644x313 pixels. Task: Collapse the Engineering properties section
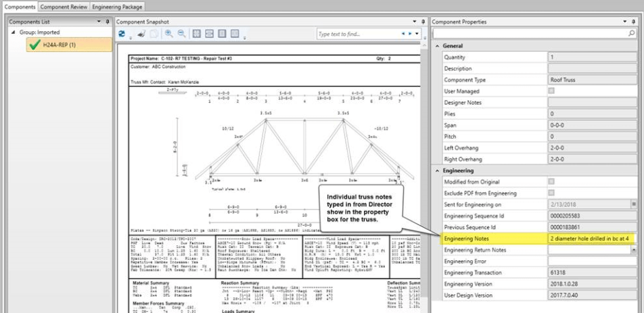click(x=438, y=170)
